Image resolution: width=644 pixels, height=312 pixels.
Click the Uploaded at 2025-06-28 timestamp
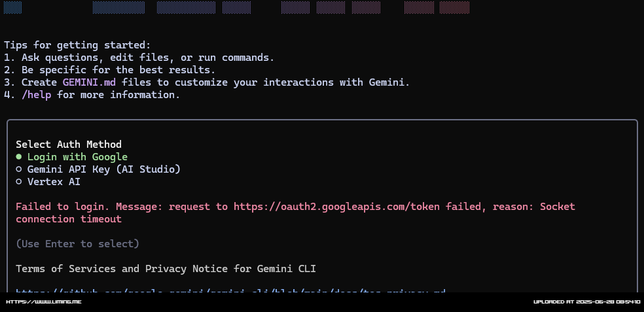(x=586, y=302)
